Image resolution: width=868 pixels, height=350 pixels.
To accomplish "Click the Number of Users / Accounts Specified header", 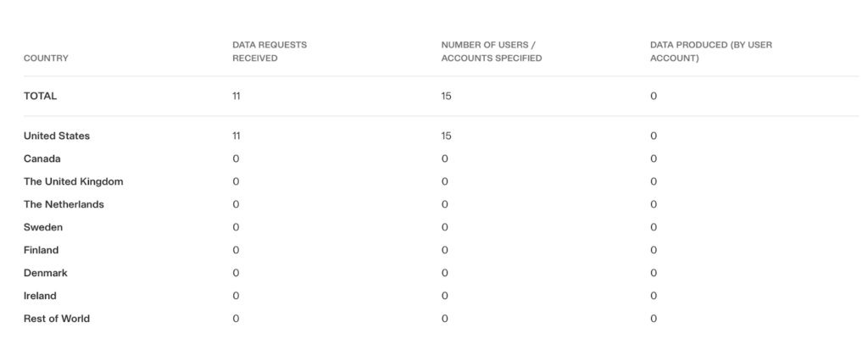I will point(491,51).
